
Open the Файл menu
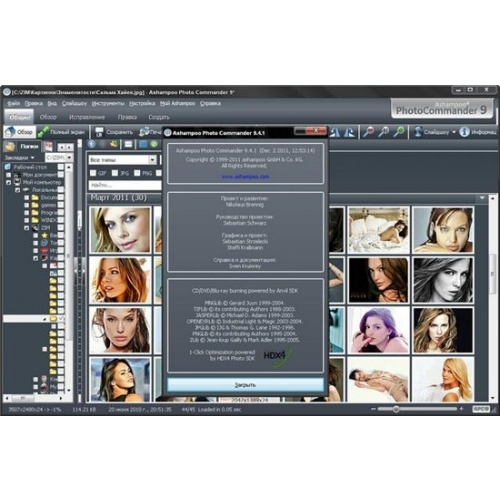coord(13,103)
